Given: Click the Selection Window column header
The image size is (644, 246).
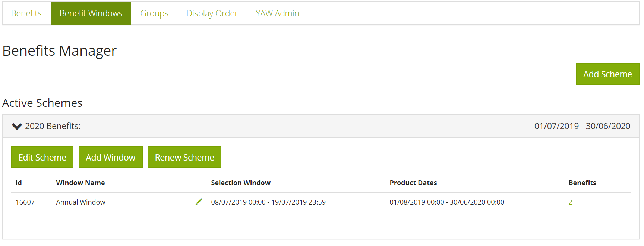Looking at the screenshot, I should click(241, 183).
